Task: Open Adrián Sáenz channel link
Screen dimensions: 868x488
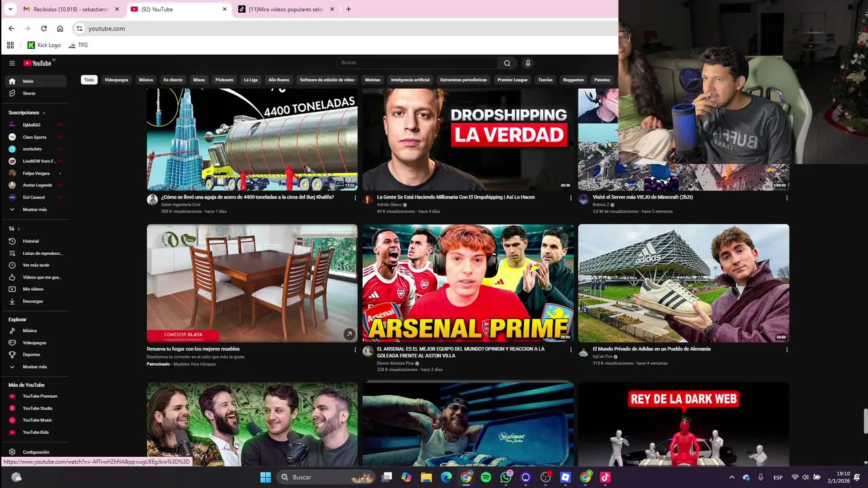Action: point(389,204)
